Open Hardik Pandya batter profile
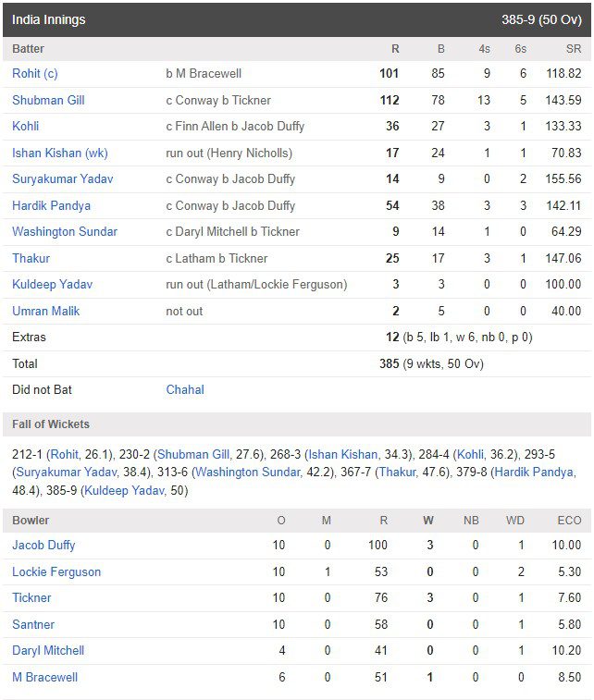This screenshot has width=594, height=700. coord(52,206)
